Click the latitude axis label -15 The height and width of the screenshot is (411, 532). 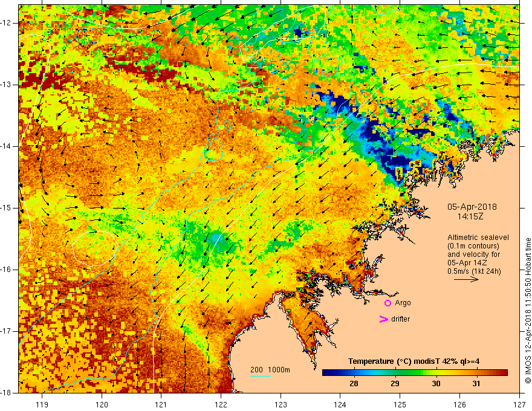click(7, 208)
